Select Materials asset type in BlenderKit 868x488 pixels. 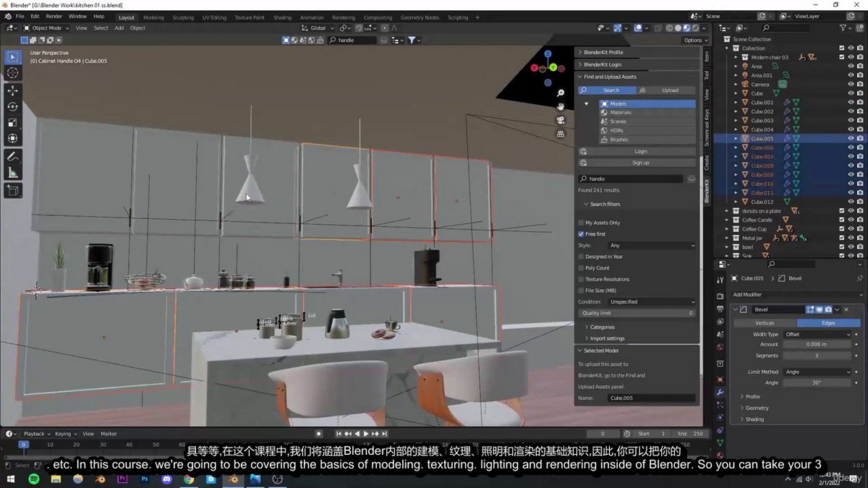pyautogui.click(x=647, y=113)
